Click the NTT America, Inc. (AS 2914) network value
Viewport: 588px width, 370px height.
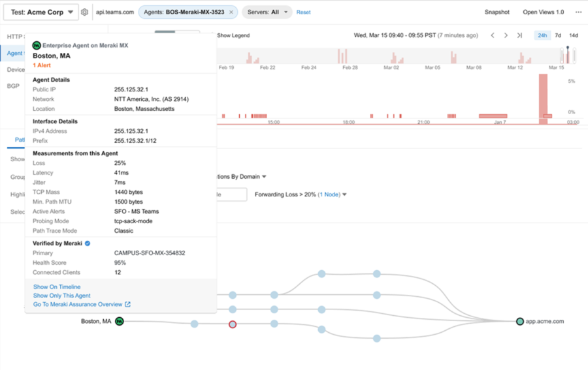pyautogui.click(x=152, y=99)
